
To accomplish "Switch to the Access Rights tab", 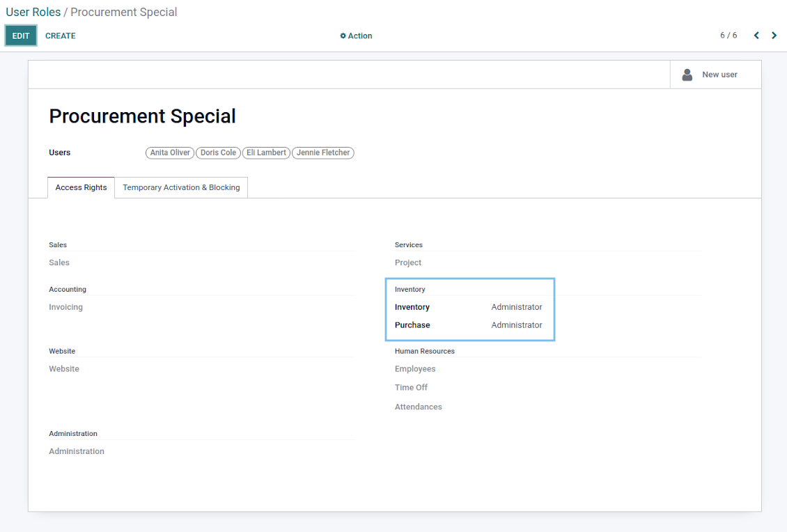I will tap(81, 188).
